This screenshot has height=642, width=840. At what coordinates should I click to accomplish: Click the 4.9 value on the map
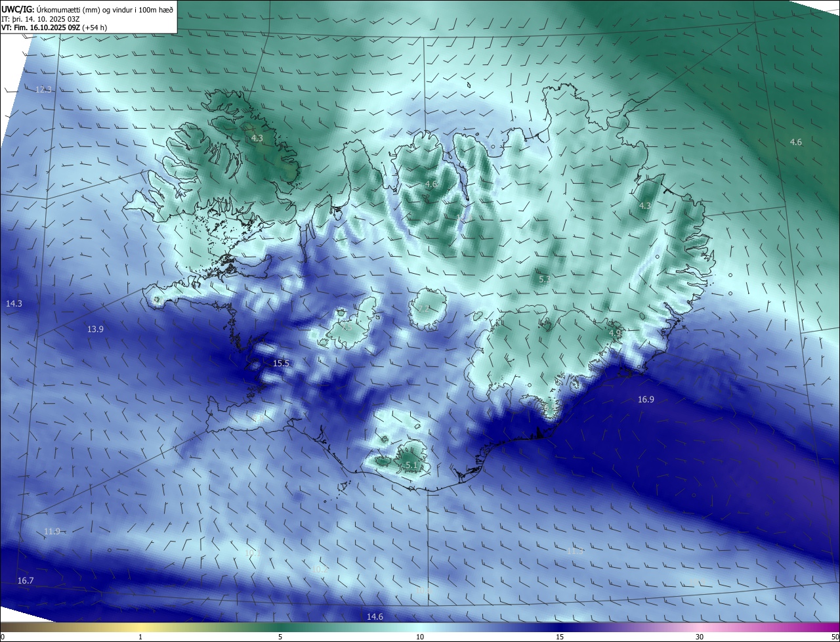pyautogui.click(x=615, y=333)
